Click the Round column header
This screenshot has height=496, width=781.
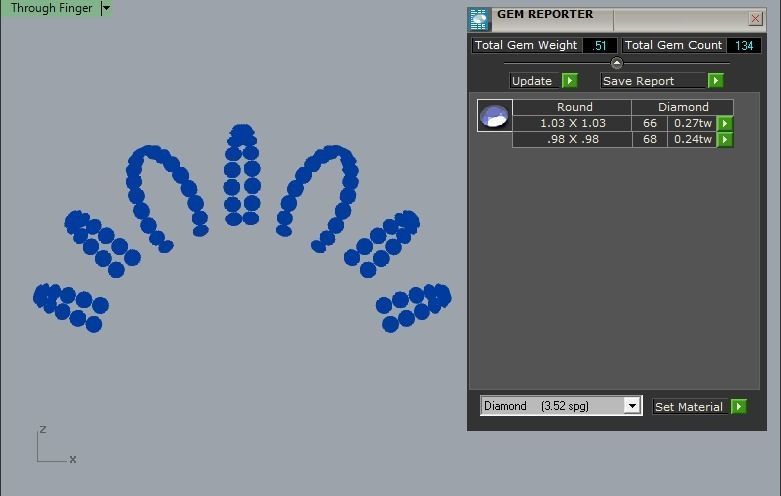pos(574,107)
